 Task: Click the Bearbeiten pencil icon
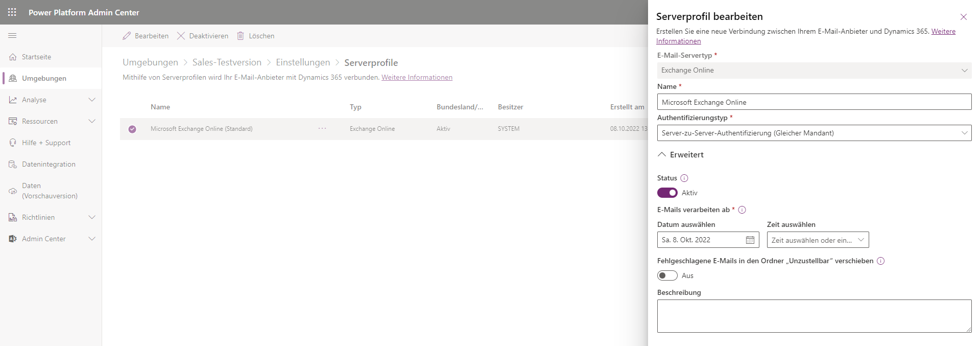(x=127, y=36)
